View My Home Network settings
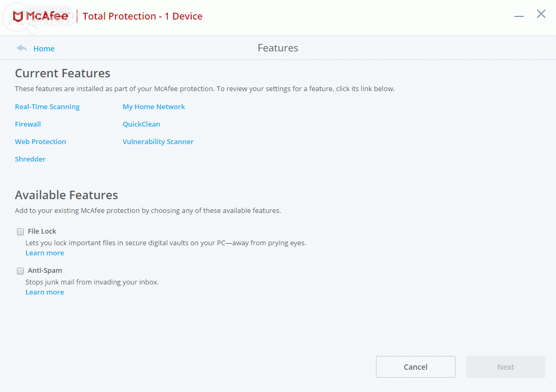Viewport: 556px width, 392px height. click(x=154, y=106)
